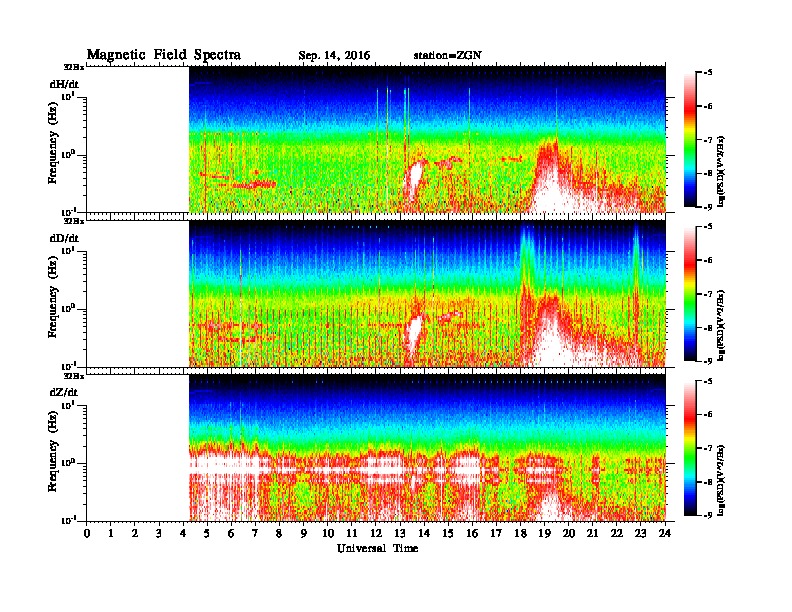Select the date text "Sep. 14, 2016"
This screenshot has width=792, height=612.
[334, 56]
